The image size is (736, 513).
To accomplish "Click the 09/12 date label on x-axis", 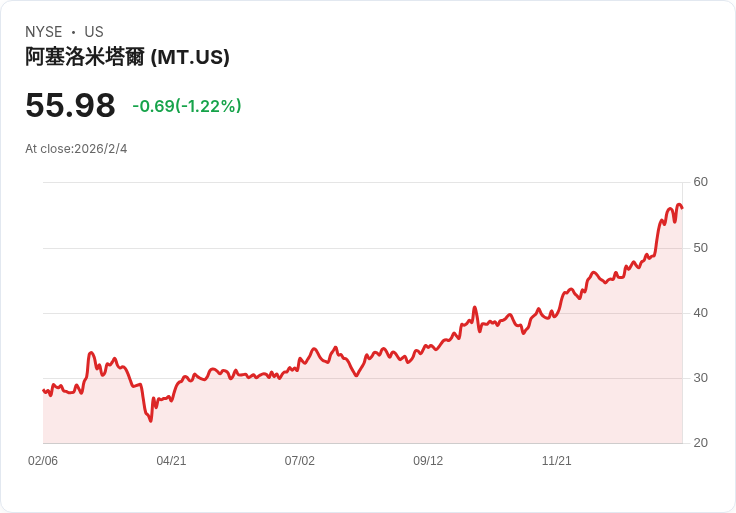I will (428, 460).
